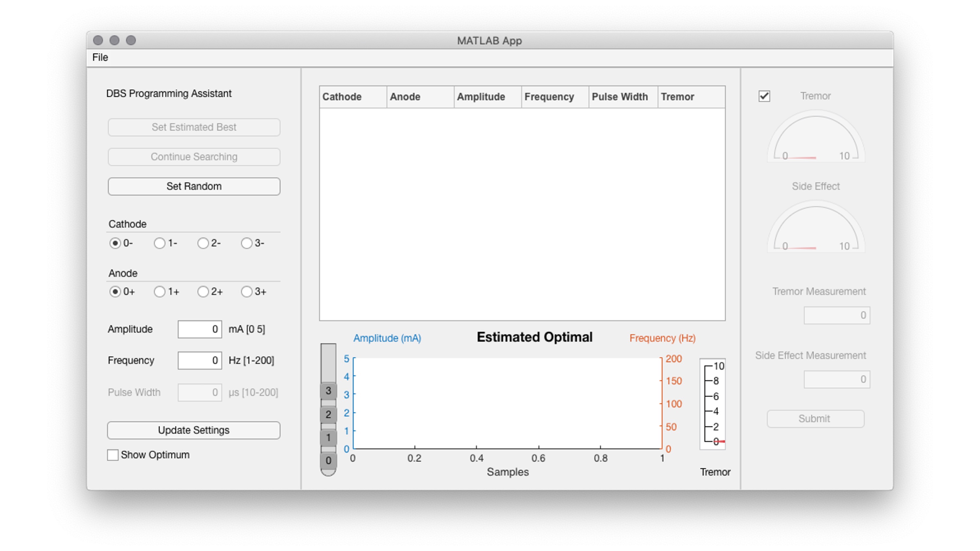This screenshot has height=551, width=980.
Task: Open the File menu
Action: point(100,57)
